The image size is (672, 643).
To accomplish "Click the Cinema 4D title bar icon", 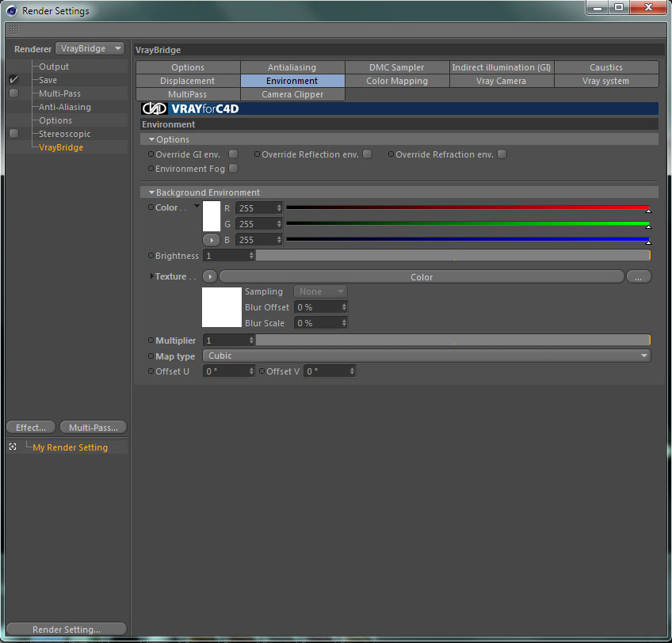I will [x=12, y=11].
